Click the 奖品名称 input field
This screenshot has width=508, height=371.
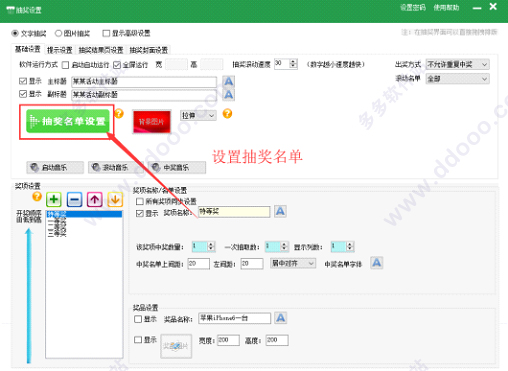pos(234,318)
